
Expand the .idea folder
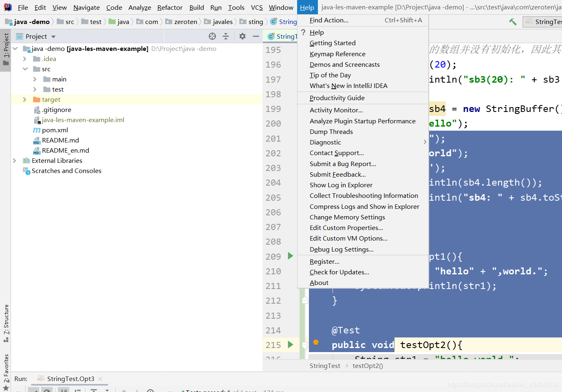coord(25,59)
